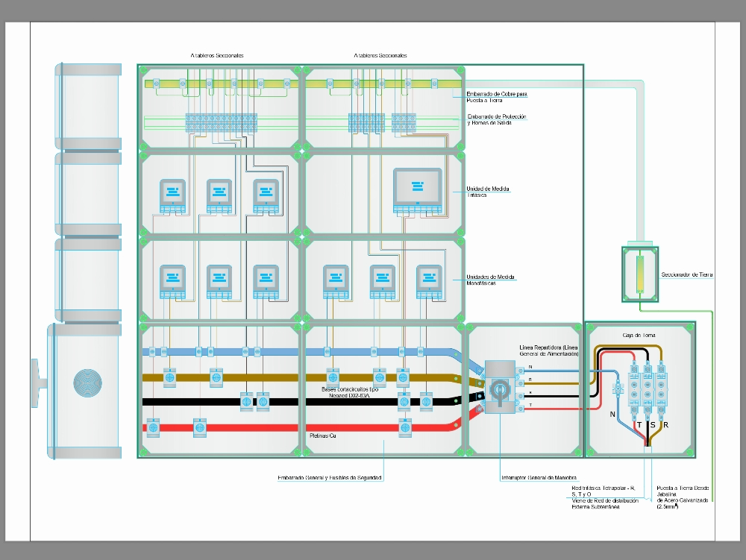Select the tall cabinet profile on the far left

click(x=86, y=186)
